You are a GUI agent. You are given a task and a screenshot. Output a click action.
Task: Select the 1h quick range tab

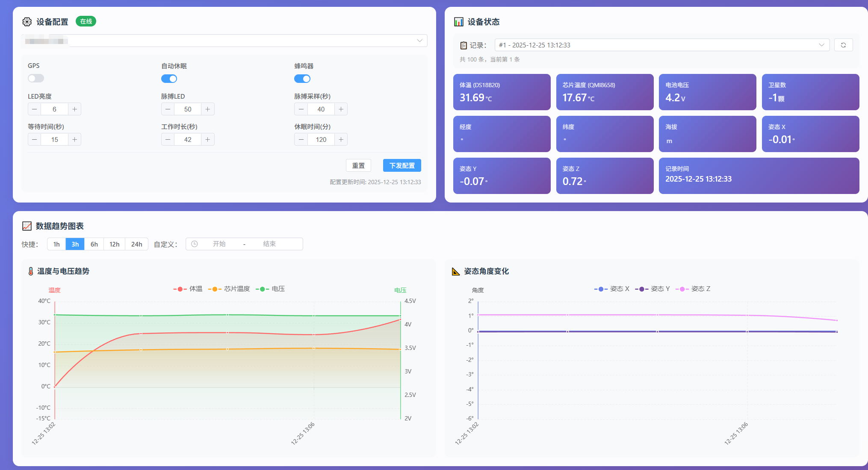coord(56,244)
